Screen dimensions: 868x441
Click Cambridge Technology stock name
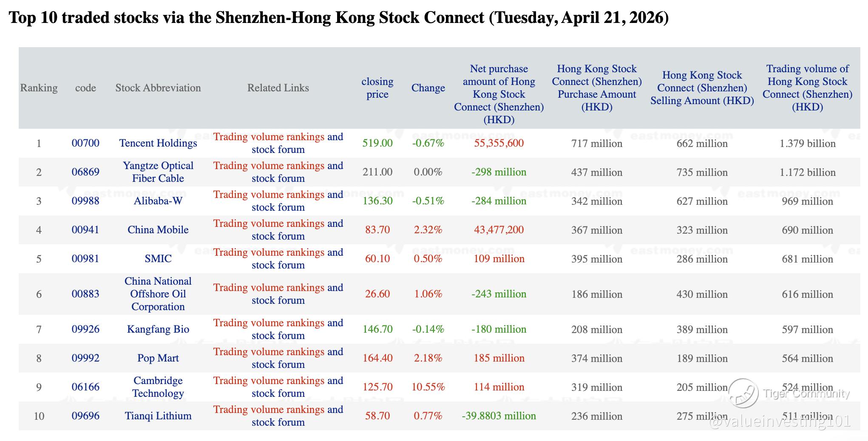point(158,387)
